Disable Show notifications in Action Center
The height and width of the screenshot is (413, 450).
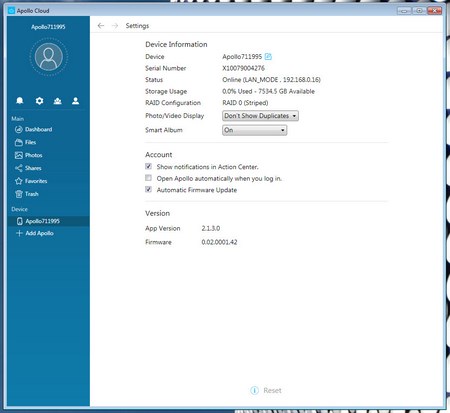click(148, 166)
